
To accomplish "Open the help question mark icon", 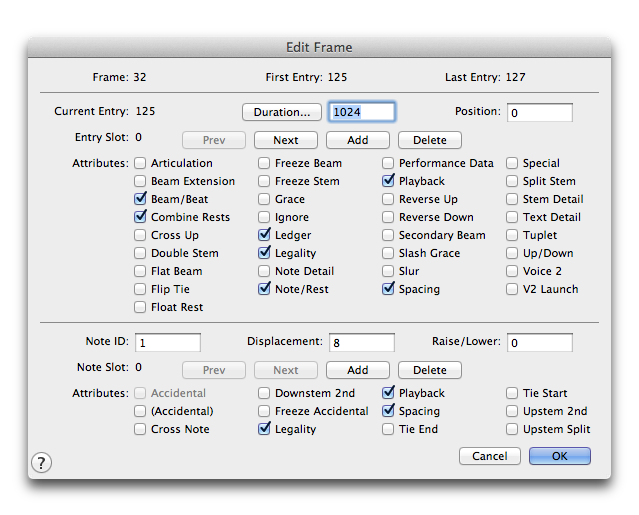I will [x=41, y=462].
